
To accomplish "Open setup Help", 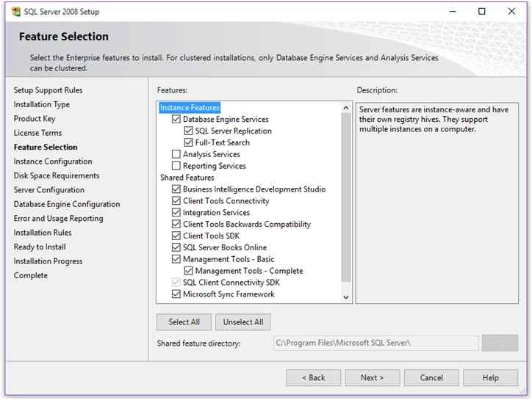I will click(x=491, y=378).
